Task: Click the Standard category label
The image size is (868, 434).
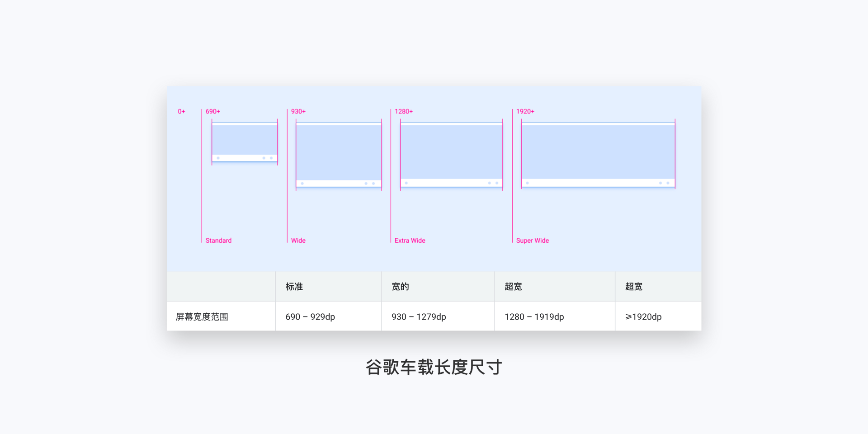Action: (218, 241)
